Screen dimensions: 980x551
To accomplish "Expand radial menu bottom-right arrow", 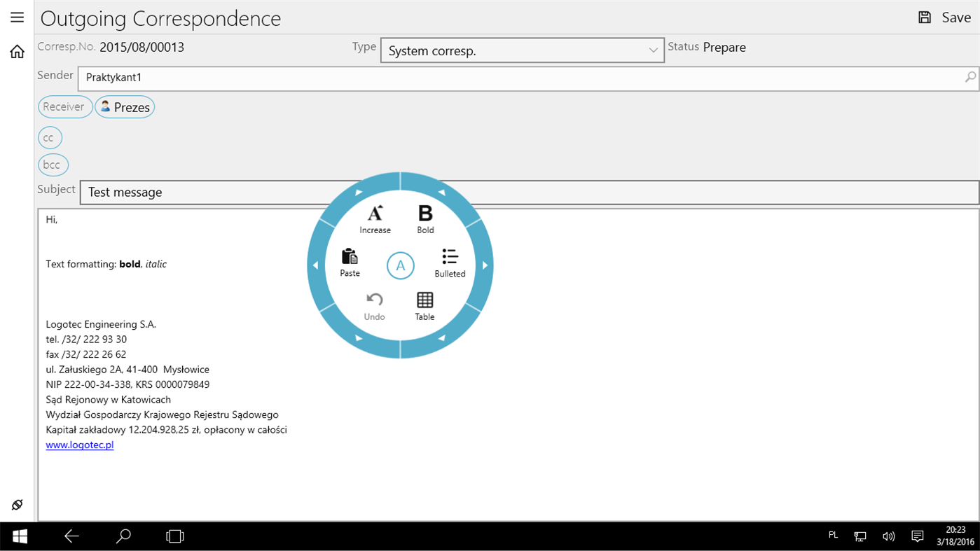I will 442,338.
